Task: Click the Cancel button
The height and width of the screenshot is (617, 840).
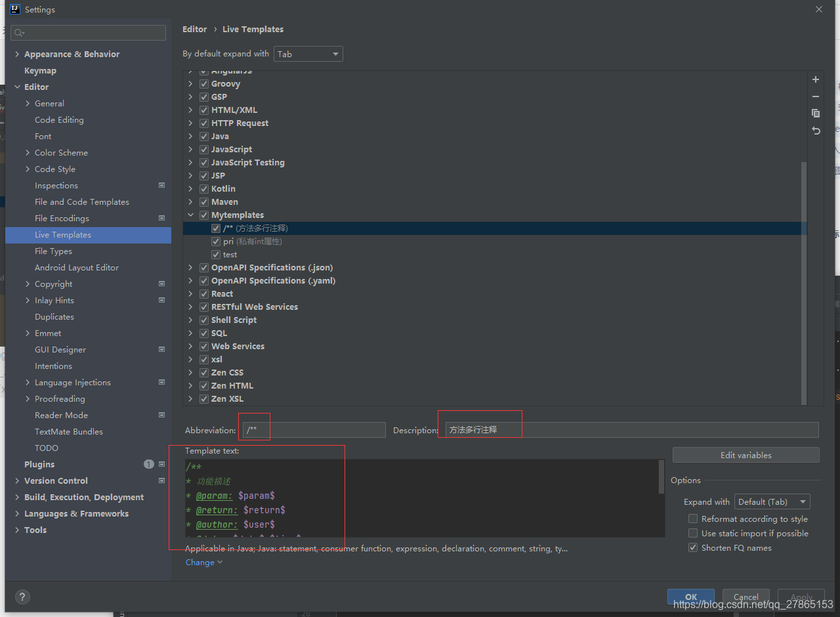Action: click(746, 597)
